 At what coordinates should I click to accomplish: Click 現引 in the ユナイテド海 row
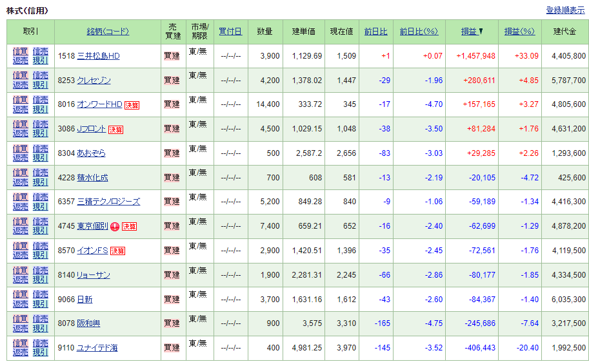pyautogui.click(x=40, y=352)
